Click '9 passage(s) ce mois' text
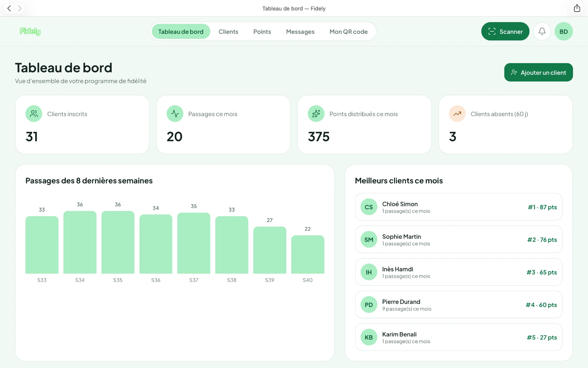The height and width of the screenshot is (368, 588). 407,309
